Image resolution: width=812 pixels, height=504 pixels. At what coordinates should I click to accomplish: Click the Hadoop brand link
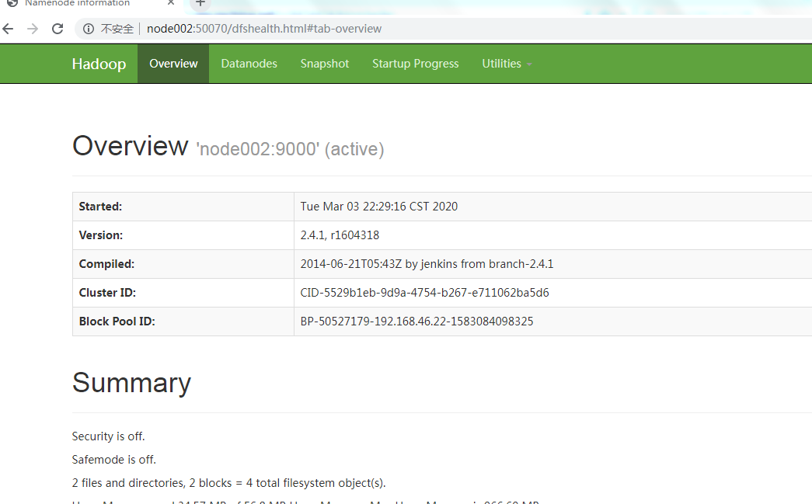pos(99,64)
